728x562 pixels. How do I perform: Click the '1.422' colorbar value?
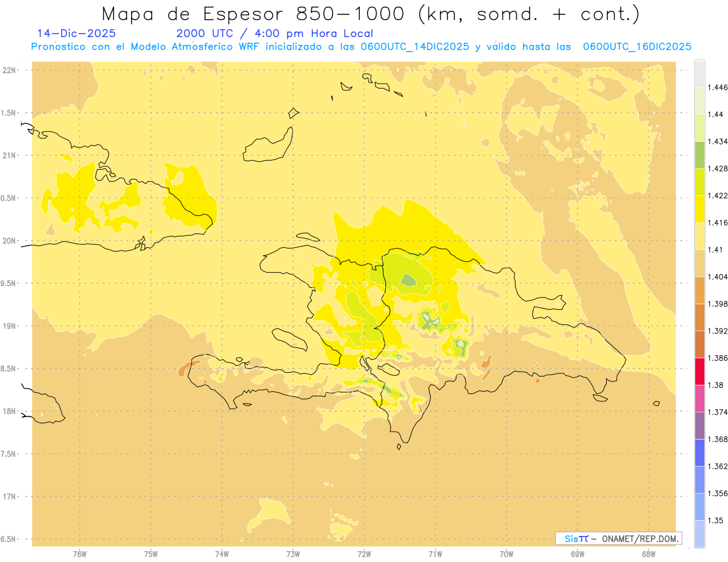[718, 195]
